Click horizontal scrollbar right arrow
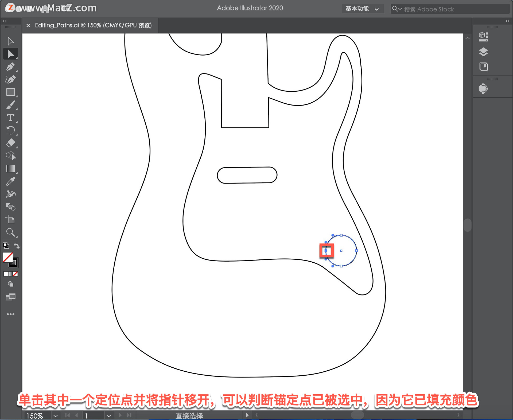The image size is (513, 420). point(458,415)
